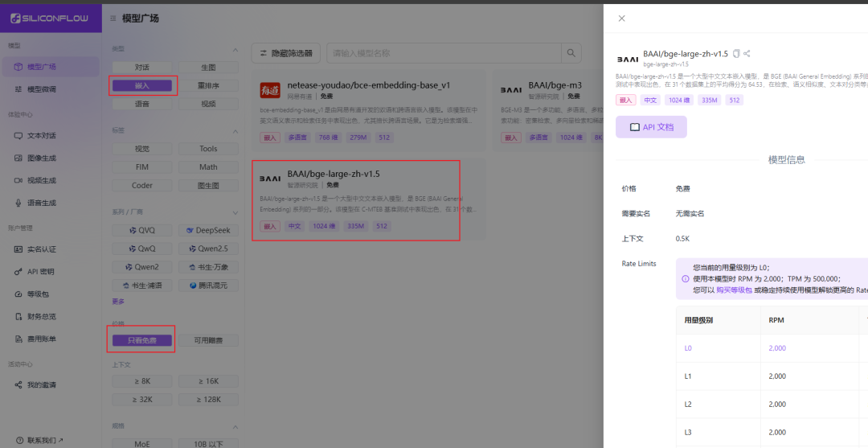Expand the 系列 / 厂商 section chevron
The height and width of the screenshot is (448, 868).
coord(235,212)
